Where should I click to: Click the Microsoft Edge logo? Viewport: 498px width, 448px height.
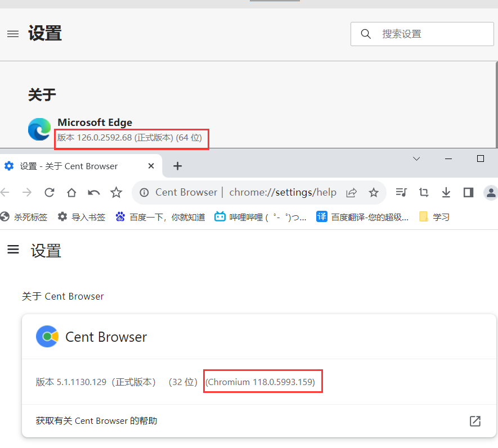click(39, 129)
